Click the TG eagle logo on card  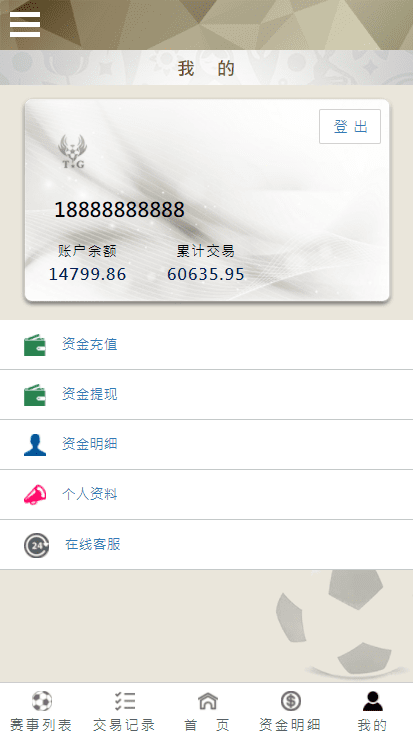point(73,151)
